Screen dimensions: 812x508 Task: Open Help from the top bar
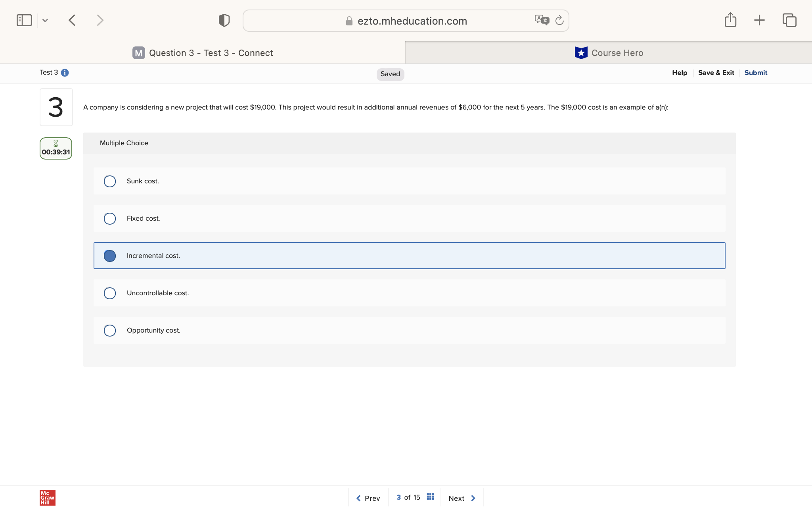pos(679,73)
